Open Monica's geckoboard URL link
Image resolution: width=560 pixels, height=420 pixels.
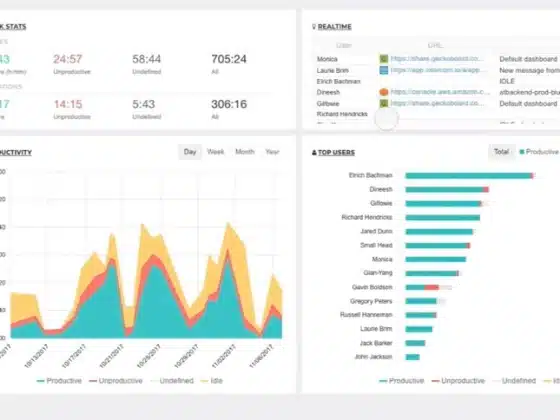(x=437, y=59)
